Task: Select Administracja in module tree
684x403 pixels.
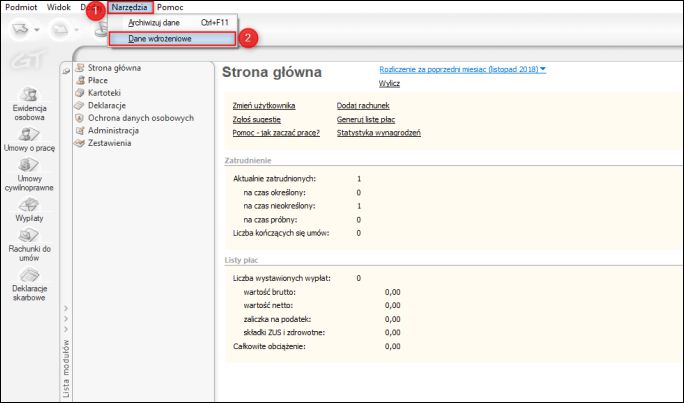Action: click(x=113, y=130)
